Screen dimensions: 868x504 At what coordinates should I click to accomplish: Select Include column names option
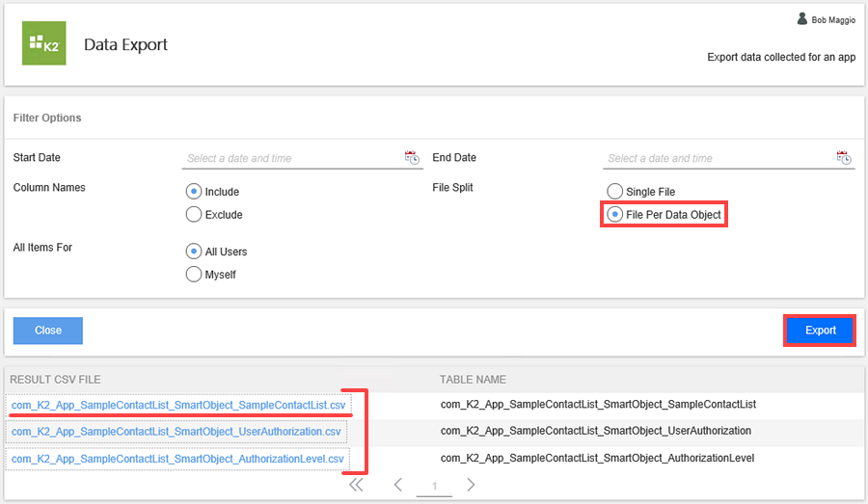tap(193, 191)
